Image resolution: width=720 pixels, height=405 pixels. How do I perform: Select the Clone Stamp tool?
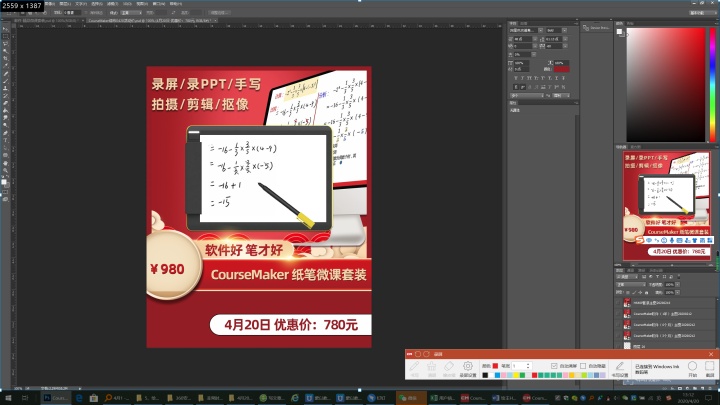6,89
